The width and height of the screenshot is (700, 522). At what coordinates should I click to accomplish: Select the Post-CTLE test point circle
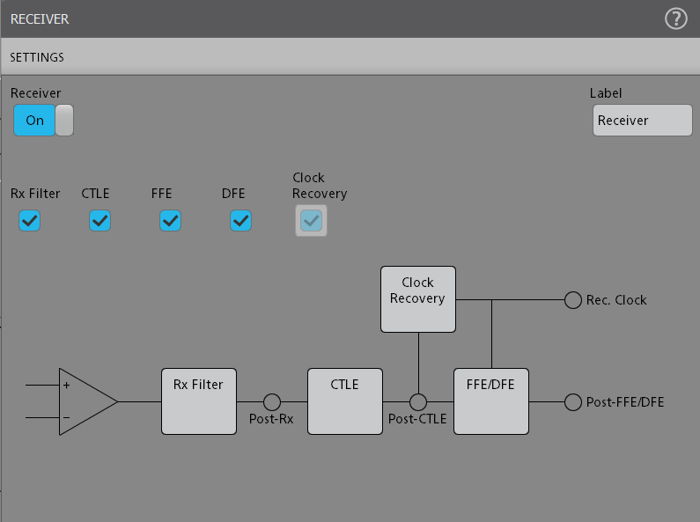pyautogui.click(x=418, y=402)
